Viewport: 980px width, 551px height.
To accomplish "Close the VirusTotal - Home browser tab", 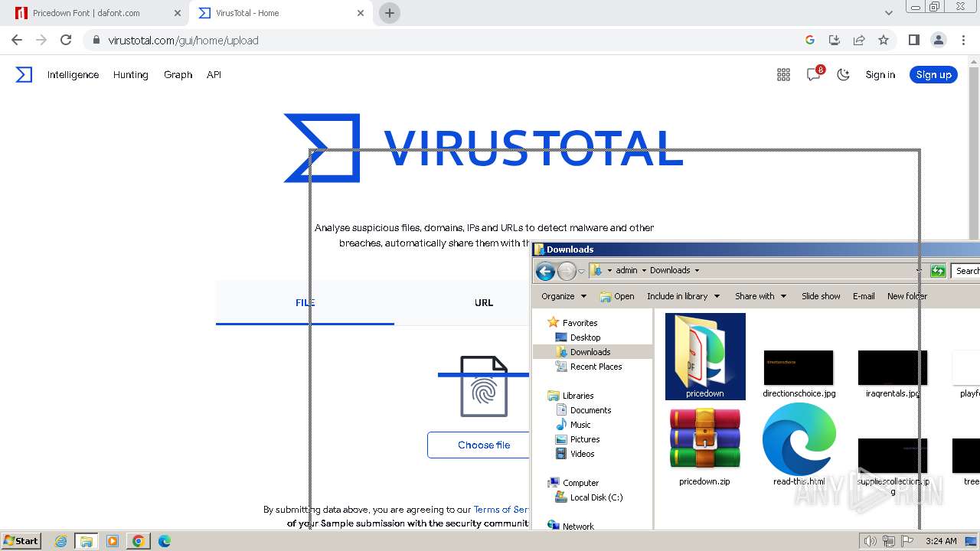I will (x=361, y=13).
